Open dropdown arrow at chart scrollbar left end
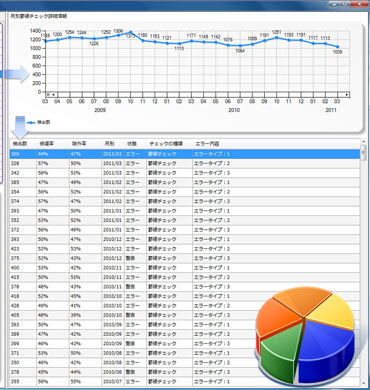370x390 pixels. [x=53, y=95]
